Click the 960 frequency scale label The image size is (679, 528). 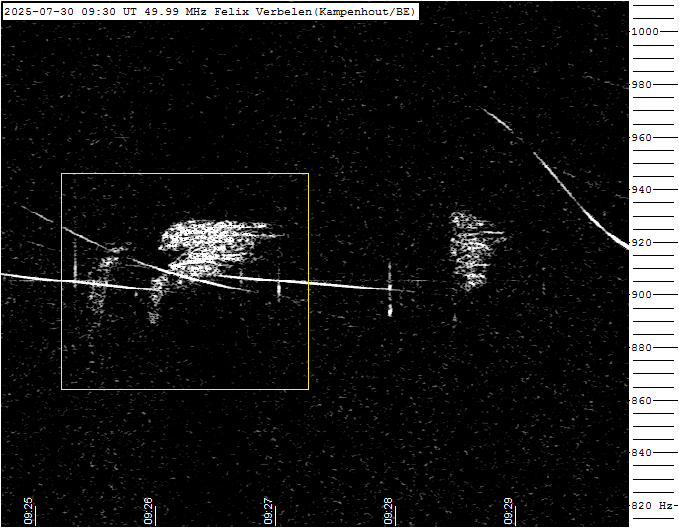[642, 137]
